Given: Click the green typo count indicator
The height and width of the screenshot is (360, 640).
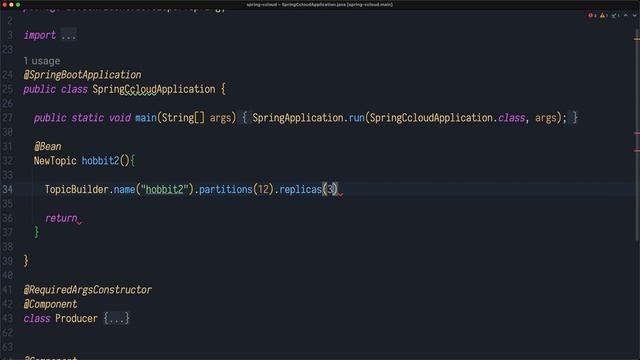Looking at the screenshot, I should point(616,16).
